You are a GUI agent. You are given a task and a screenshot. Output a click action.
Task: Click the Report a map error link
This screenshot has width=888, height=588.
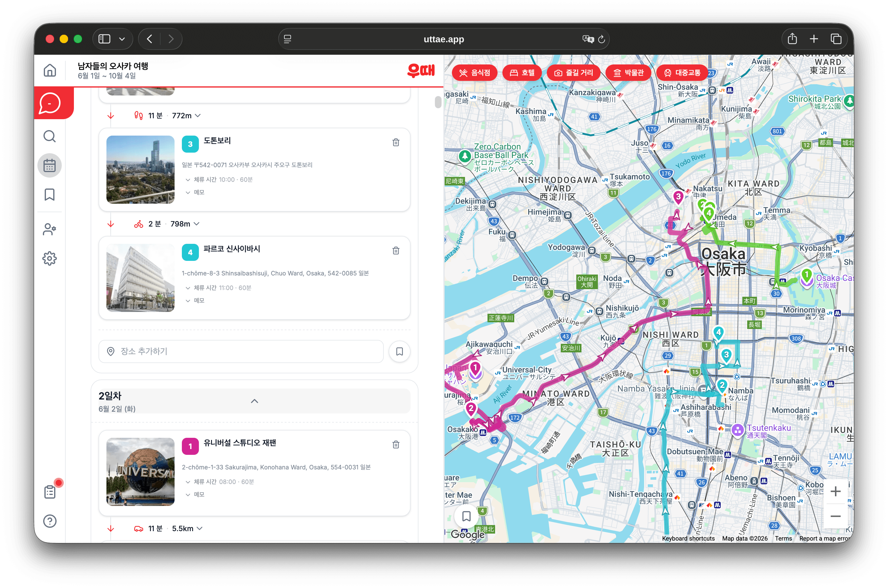pyautogui.click(x=824, y=538)
